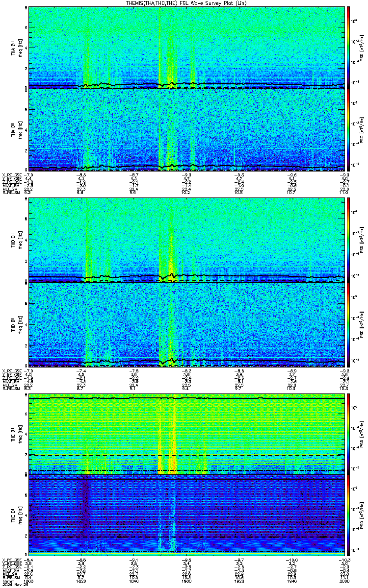Click the THA B-parallel axis label
The height and width of the screenshot is (588, 368).
coord(13,130)
